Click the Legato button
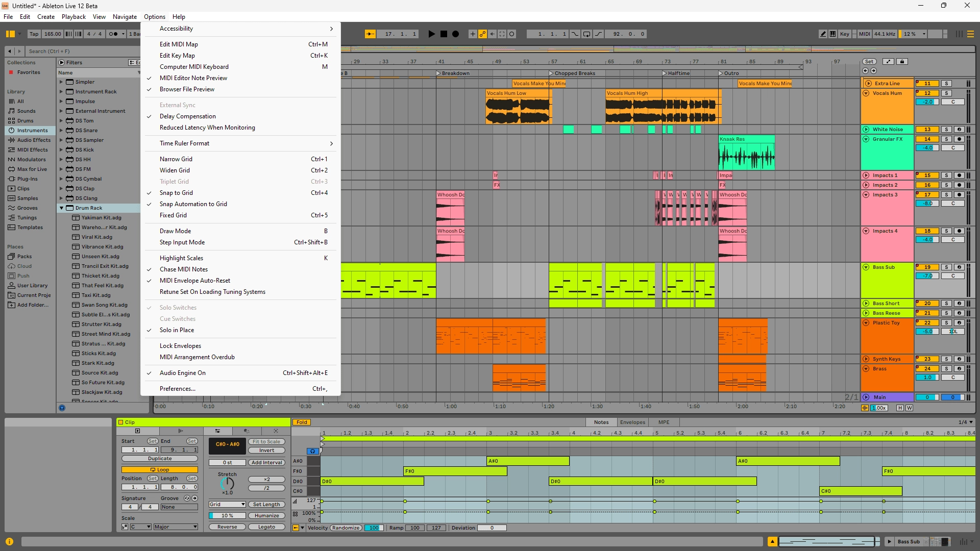 pyautogui.click(x=266, y=527)
